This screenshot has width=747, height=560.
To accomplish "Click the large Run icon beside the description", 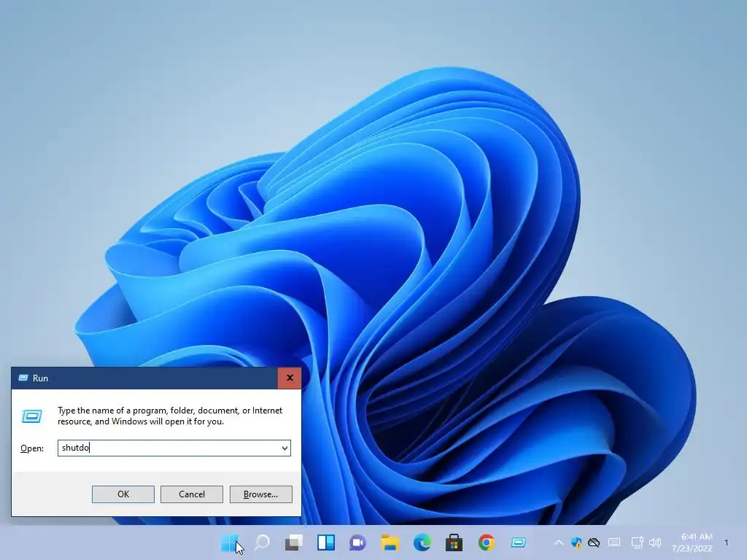I will [32, 416].
